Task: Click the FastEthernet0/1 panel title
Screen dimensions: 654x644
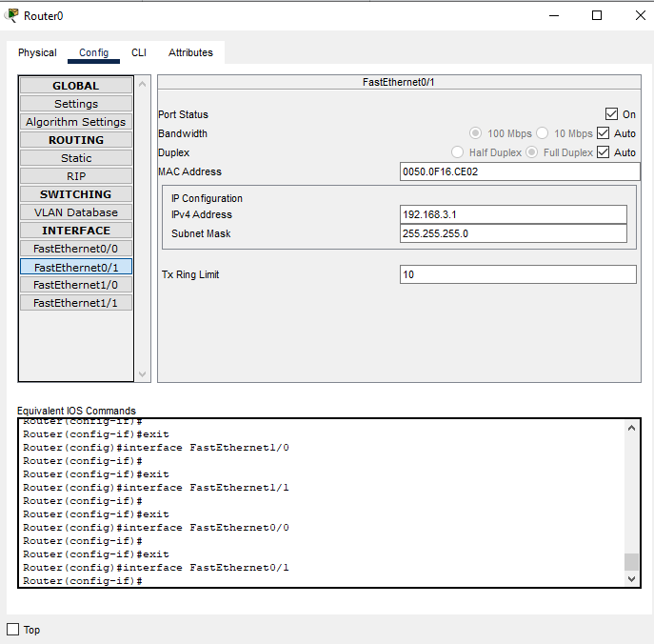Action: coord(398,82)
